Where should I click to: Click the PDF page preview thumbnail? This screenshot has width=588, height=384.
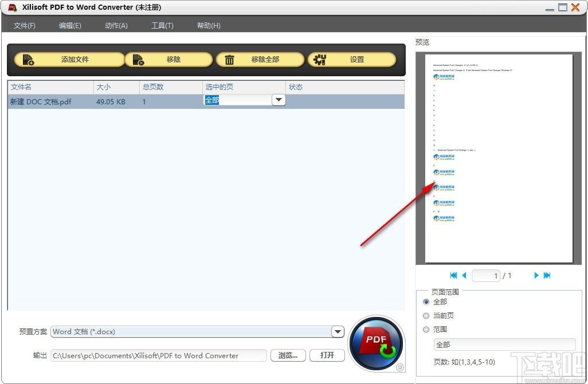coord(499,158)
